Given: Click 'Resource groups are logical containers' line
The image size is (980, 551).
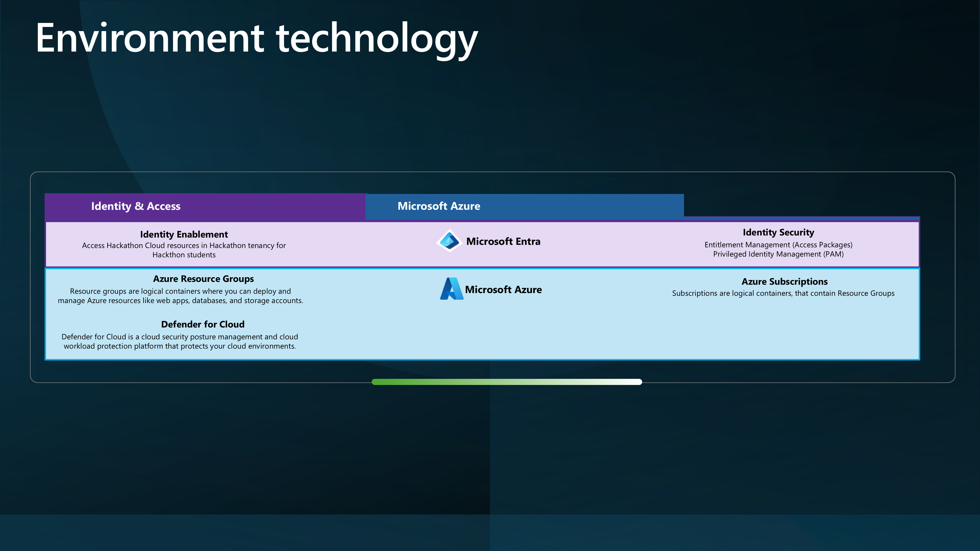Looking at the screenshot, I should pos(180,291).
